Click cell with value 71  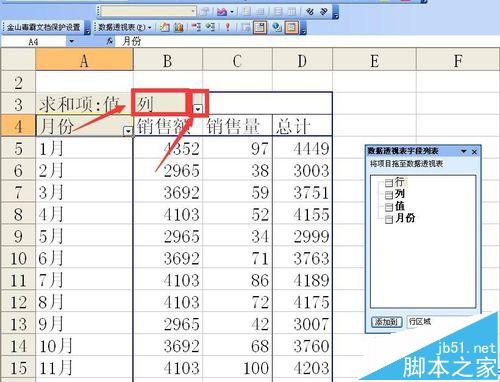(x=237, y=258)
